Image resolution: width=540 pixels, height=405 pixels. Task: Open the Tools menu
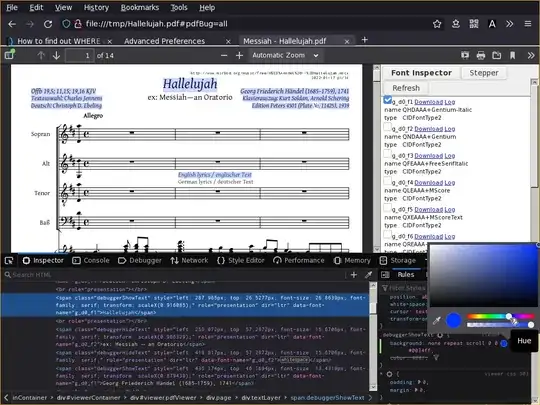[179, 8]
